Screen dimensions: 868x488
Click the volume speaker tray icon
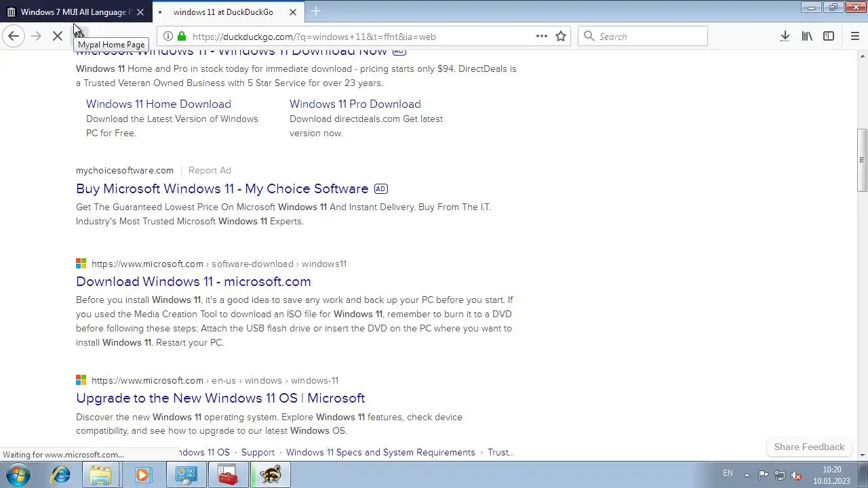tap(797, 475)
